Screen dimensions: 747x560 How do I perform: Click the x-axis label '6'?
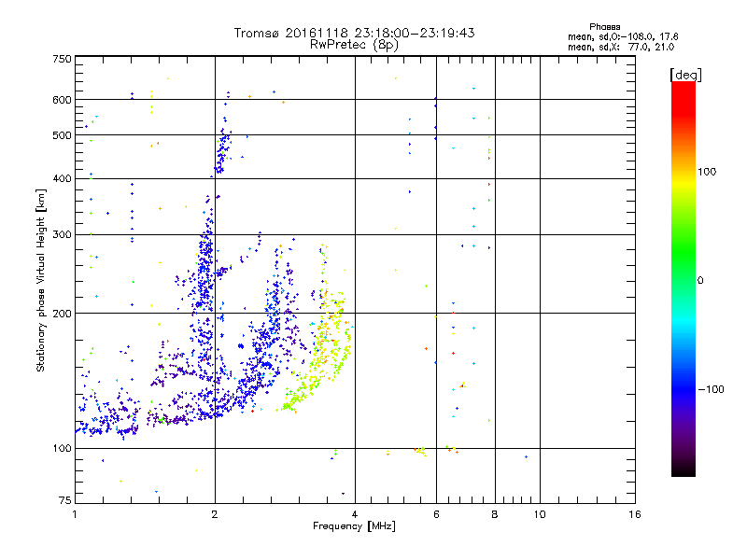436,514
